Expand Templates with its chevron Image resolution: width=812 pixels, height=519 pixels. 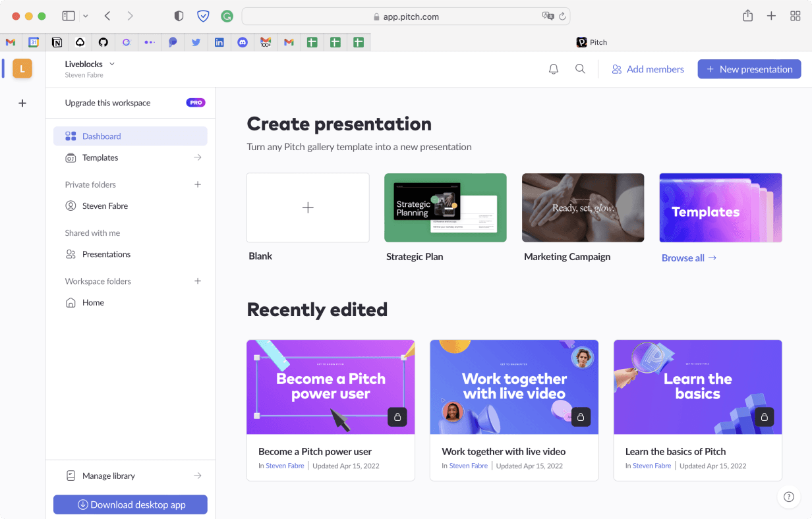tap(197, 157)
